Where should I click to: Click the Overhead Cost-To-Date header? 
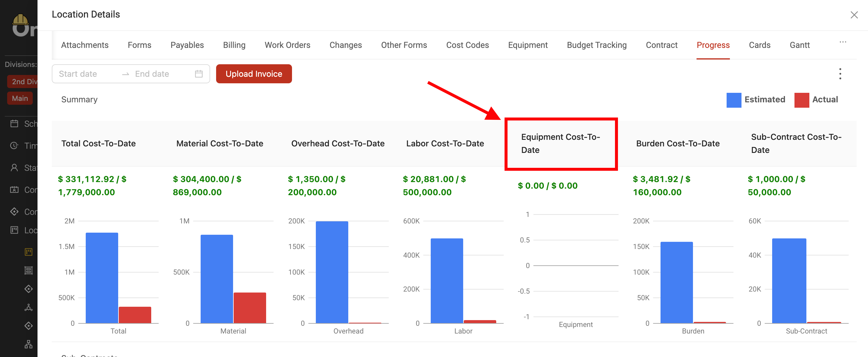[338, 143]
